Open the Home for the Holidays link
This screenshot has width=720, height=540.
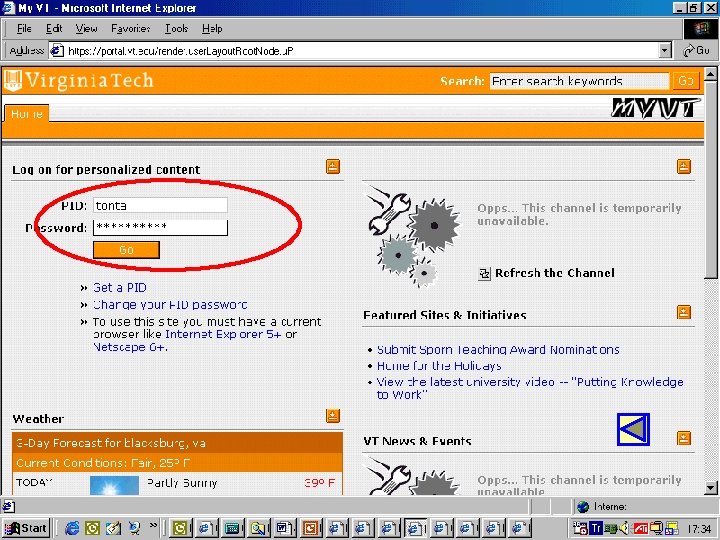[439, 366]
